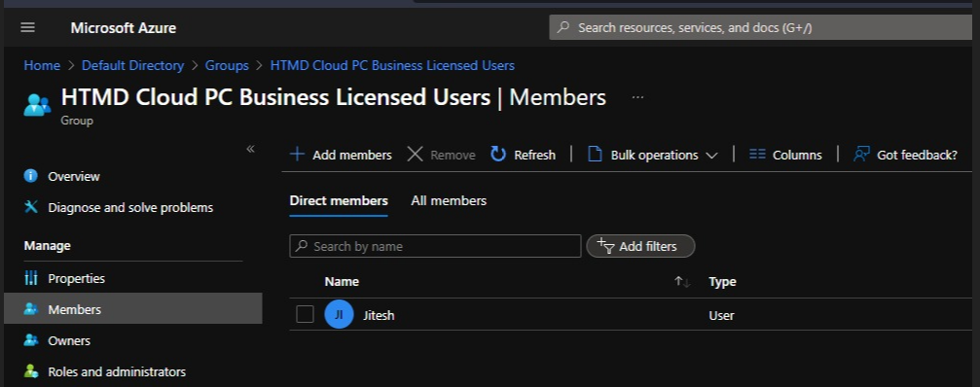The image size is (980, 387).
Task: Open the Owners page
Action: coord(69,340)
